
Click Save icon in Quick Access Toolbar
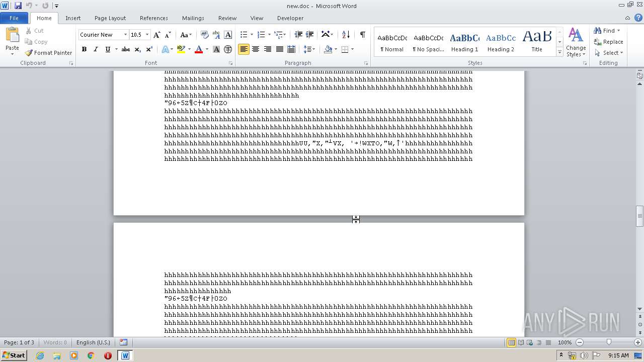point(18,6)
